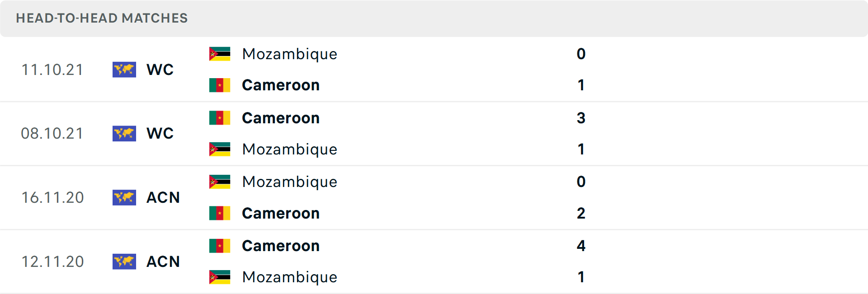Click Mozambique flag in 11.10.21 match
This screenshot has width=868, height=294.
click(220, 54)
